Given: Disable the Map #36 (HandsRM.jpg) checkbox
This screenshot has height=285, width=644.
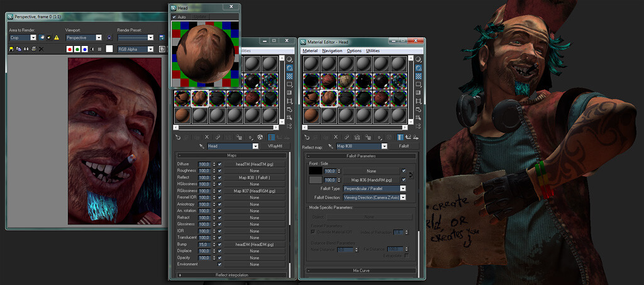Looking at the screenshot, I should (x=404, y=179).
